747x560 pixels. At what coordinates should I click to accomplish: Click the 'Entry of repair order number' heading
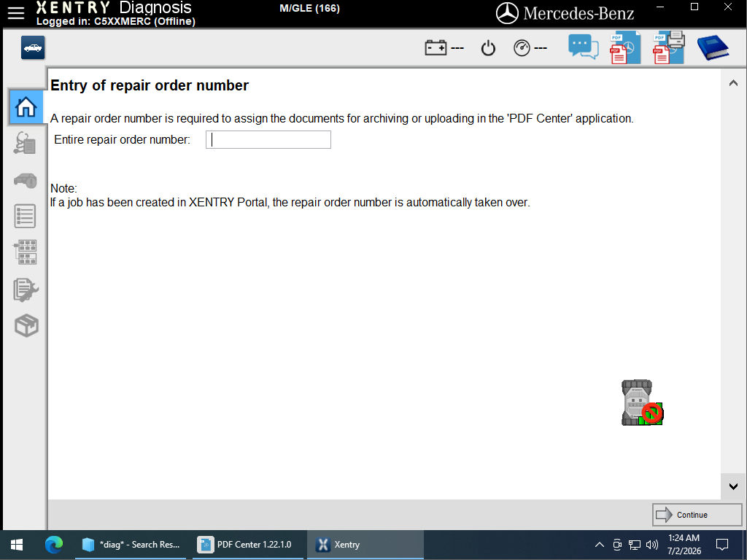coord(150,85)
